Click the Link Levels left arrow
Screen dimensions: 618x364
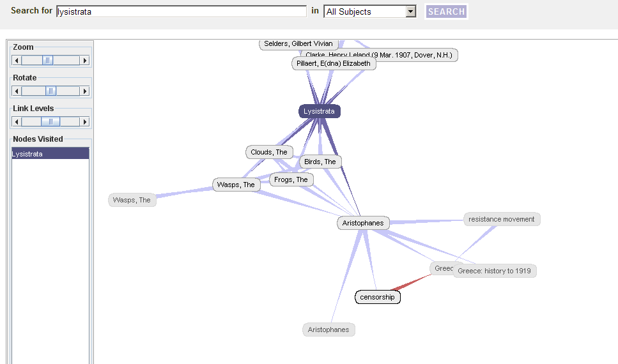17,121
